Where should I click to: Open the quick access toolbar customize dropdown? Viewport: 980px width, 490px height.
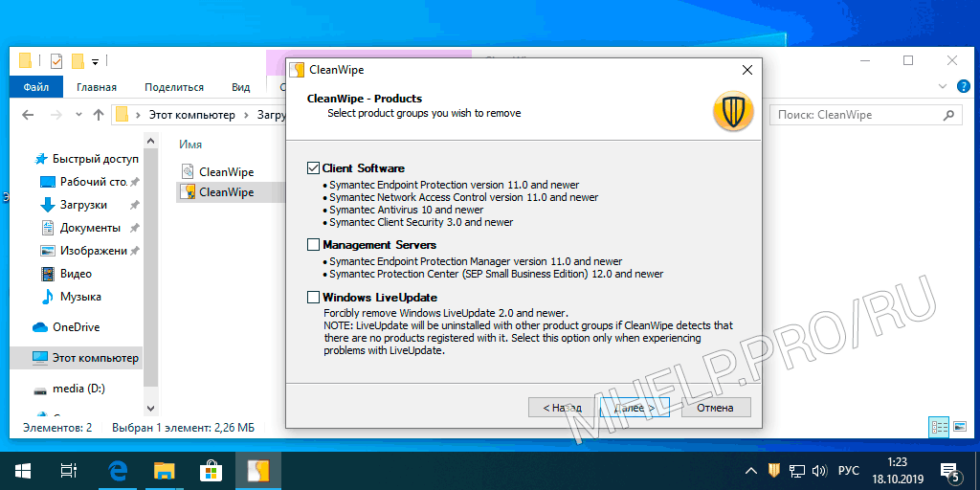click(x=95, y=61)
